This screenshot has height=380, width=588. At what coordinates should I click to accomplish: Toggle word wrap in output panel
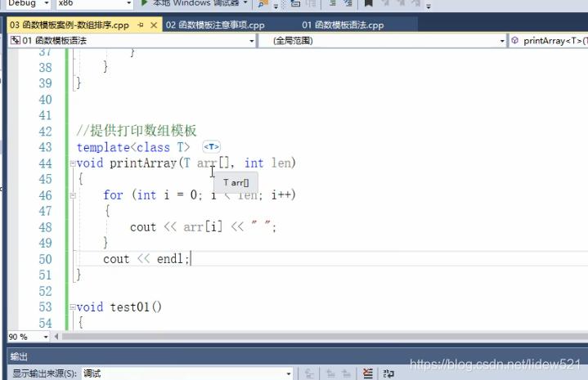[388, 373]
